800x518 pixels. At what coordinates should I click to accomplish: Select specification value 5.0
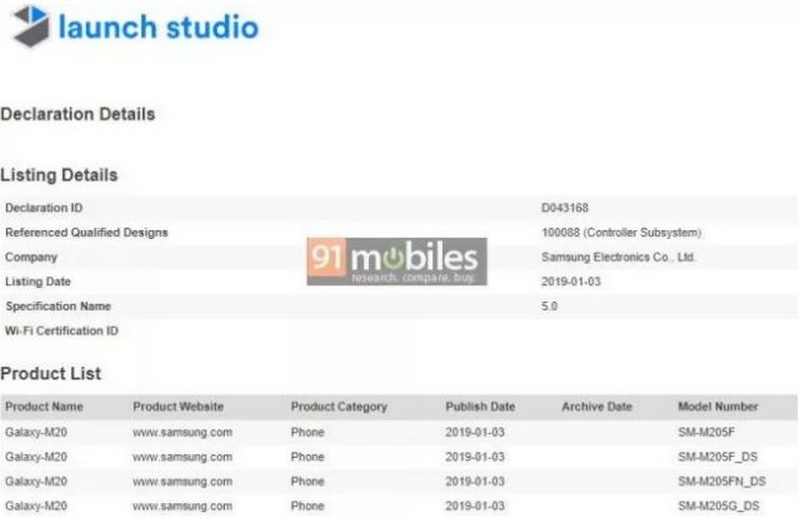point(549,306)
